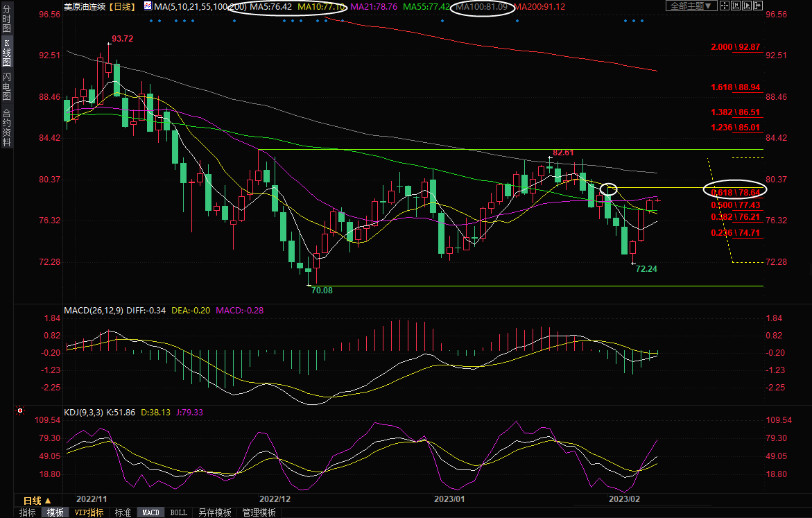This screenshot has height=518, width=812.
Task: Switch to the BOLL indicator template
Action: (x=178, y=512)
